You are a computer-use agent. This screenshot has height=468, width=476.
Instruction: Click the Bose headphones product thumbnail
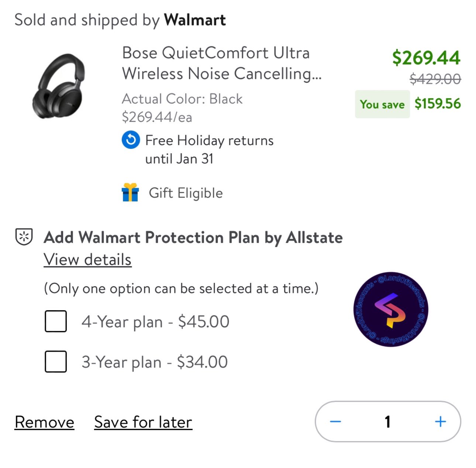(x=59, y=86)
